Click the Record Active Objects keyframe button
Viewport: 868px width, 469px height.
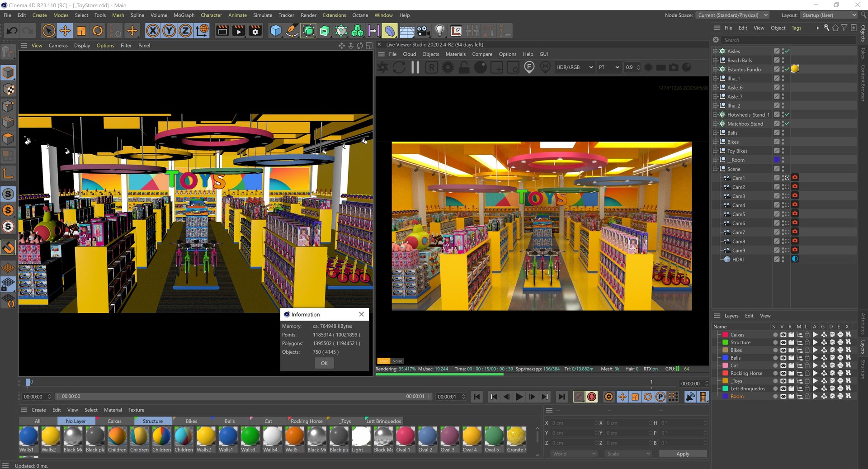(x=579, y=397)
